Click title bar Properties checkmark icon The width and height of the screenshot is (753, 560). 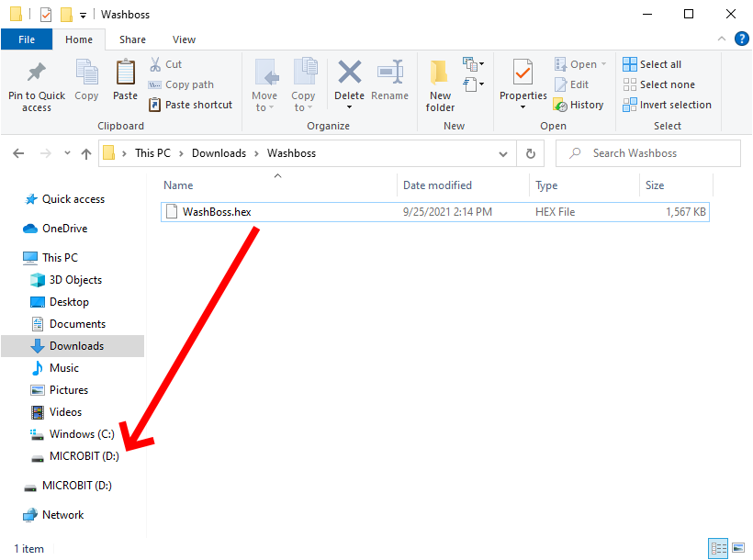pos(46,15)
